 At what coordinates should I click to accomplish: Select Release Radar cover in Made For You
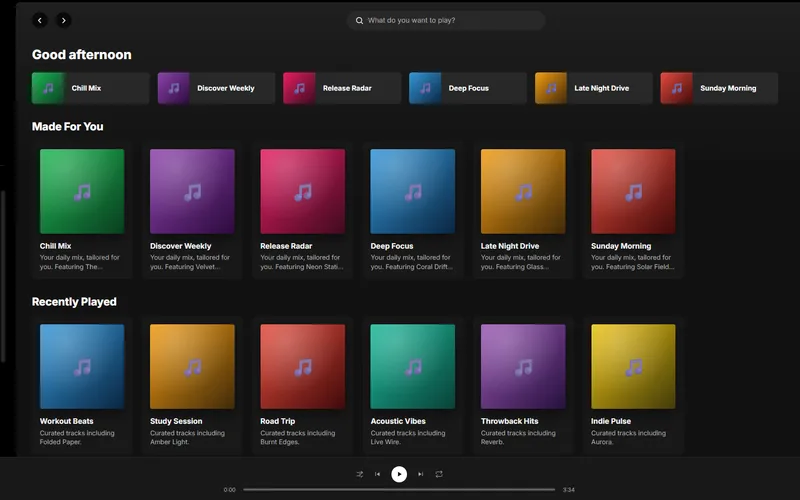(303, 191)
